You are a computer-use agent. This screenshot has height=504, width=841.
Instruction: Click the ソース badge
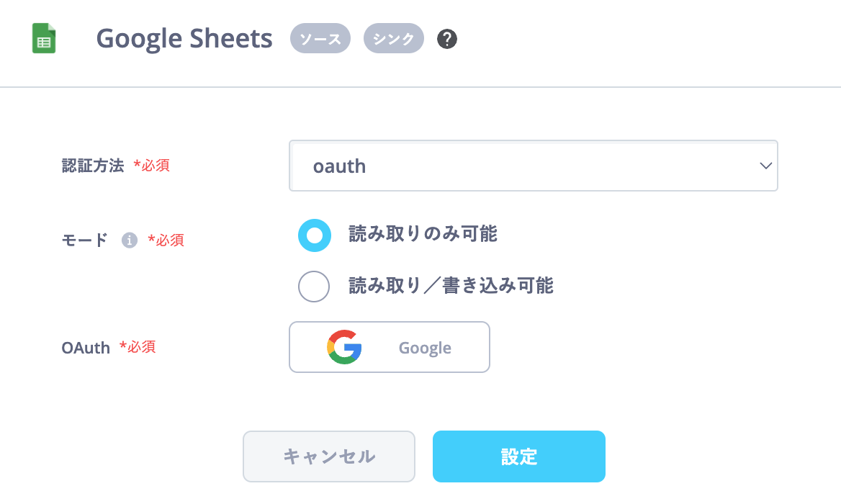pyautogui.click(x=320, y=39)
